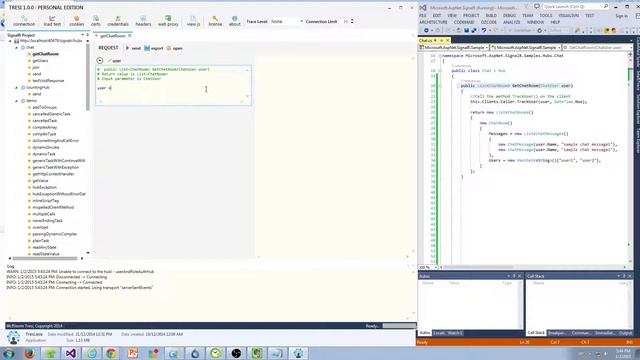Click the project tree horizontal scrollbar

(45, 258)
